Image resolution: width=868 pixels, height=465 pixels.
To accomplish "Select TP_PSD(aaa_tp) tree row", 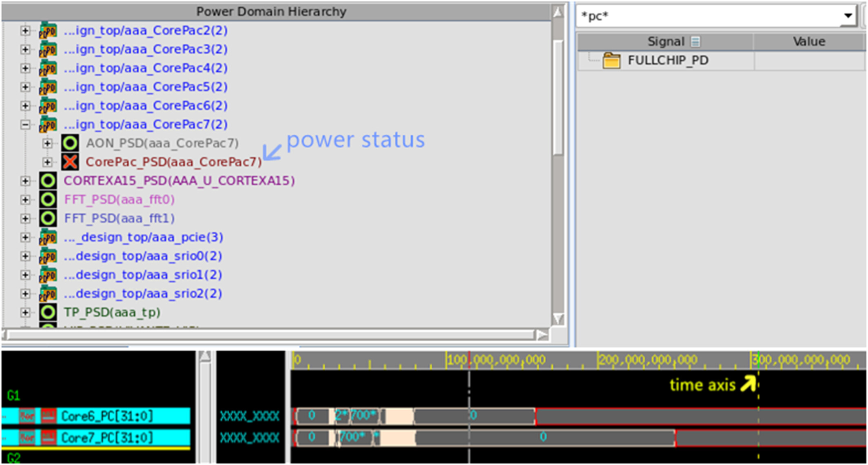I will tap(112, 313).
